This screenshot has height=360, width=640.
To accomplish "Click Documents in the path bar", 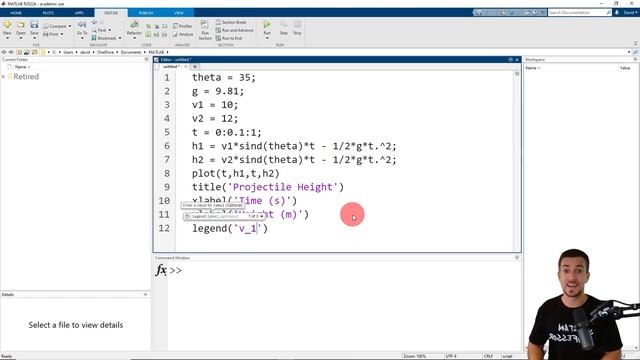I will point(131,52).
